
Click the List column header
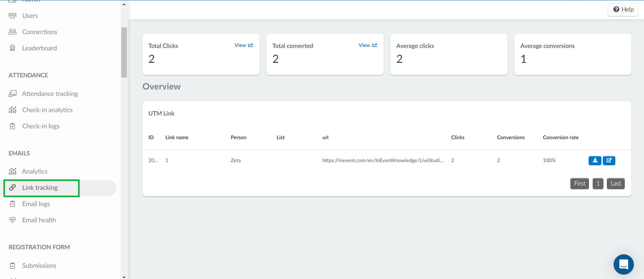[281, 137]
